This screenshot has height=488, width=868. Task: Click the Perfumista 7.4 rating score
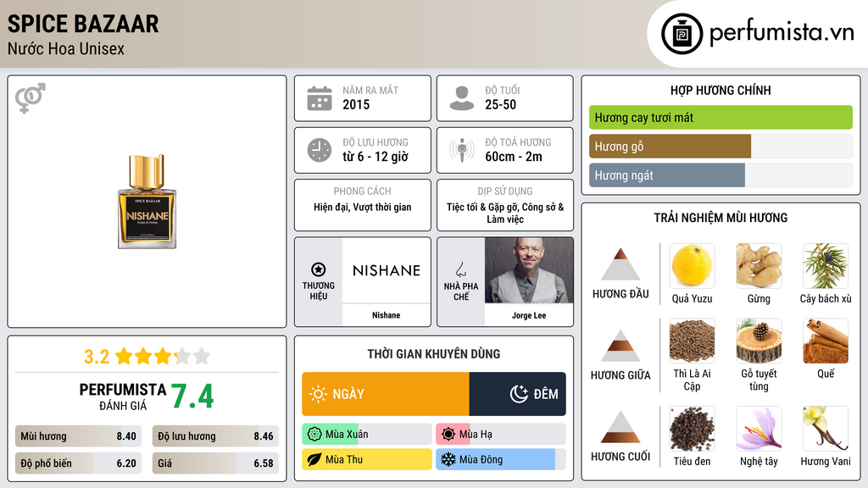(x=192, y=396)
